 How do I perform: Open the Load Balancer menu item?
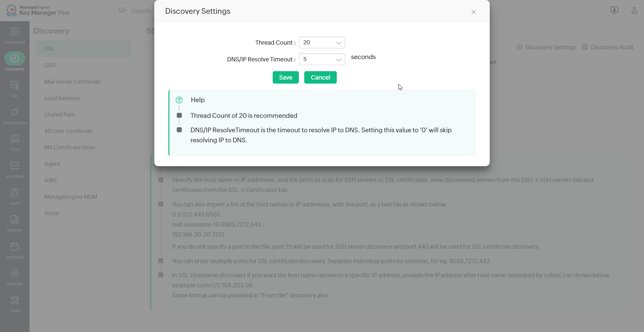[x=62, y=98]
